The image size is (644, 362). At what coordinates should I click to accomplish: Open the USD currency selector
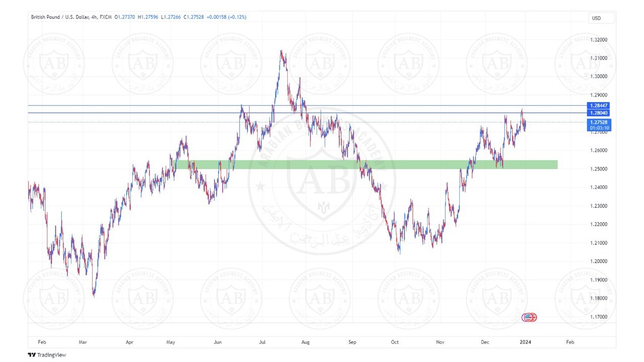(602, 18)
